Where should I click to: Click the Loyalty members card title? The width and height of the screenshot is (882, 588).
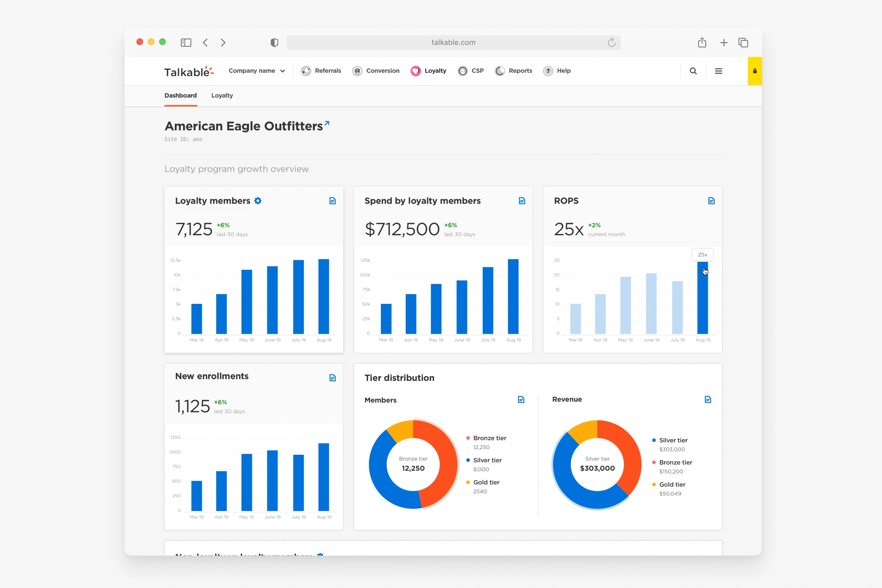(x=212, y=201)
